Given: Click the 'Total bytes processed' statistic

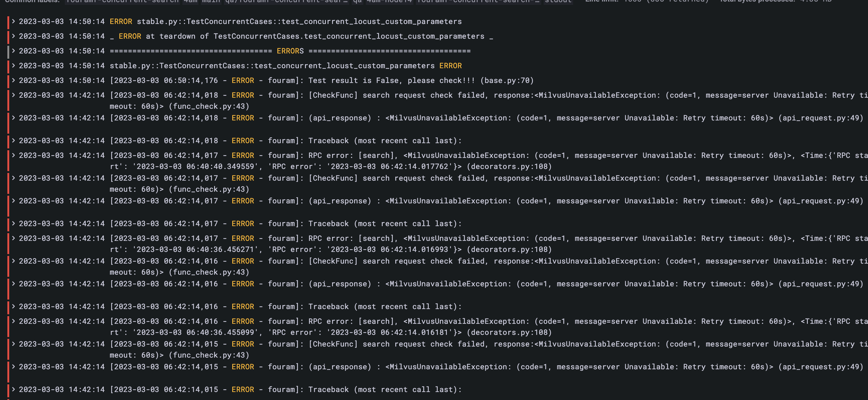Looking at the screenshot, I should [785, 2].
